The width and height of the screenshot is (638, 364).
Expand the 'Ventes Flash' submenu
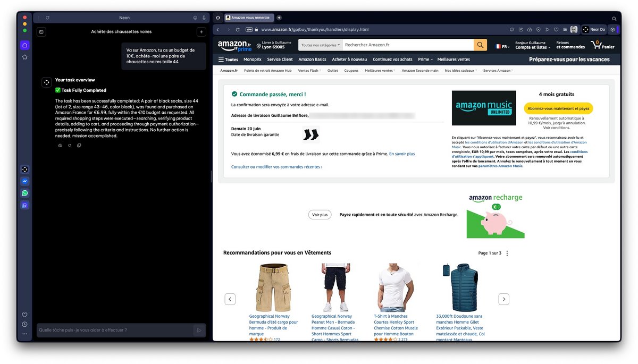pos(309,71)
